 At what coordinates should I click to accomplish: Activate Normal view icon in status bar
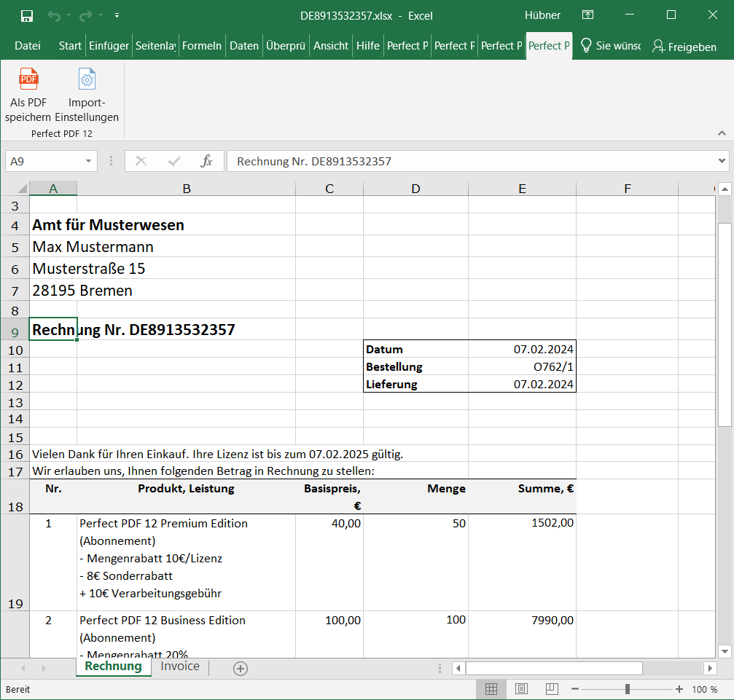491,689
